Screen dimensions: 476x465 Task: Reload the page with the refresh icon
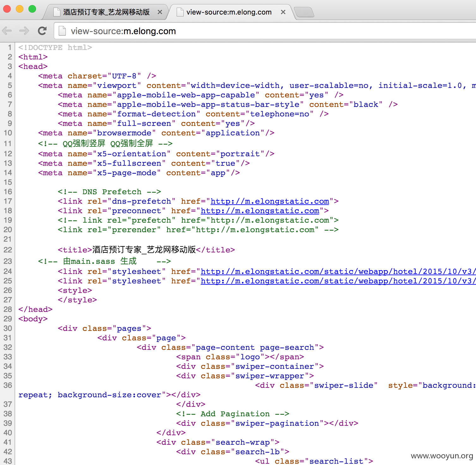pos(42,31)
